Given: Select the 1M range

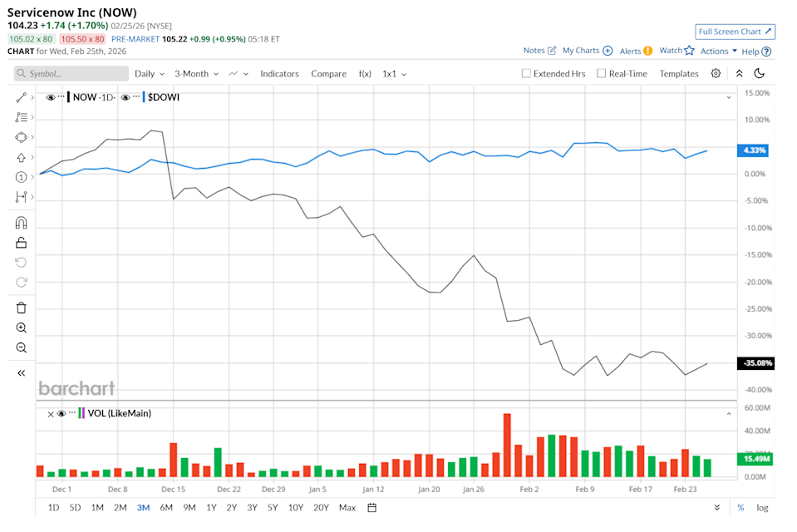Looking at the screenshot, I should (97, 508).
